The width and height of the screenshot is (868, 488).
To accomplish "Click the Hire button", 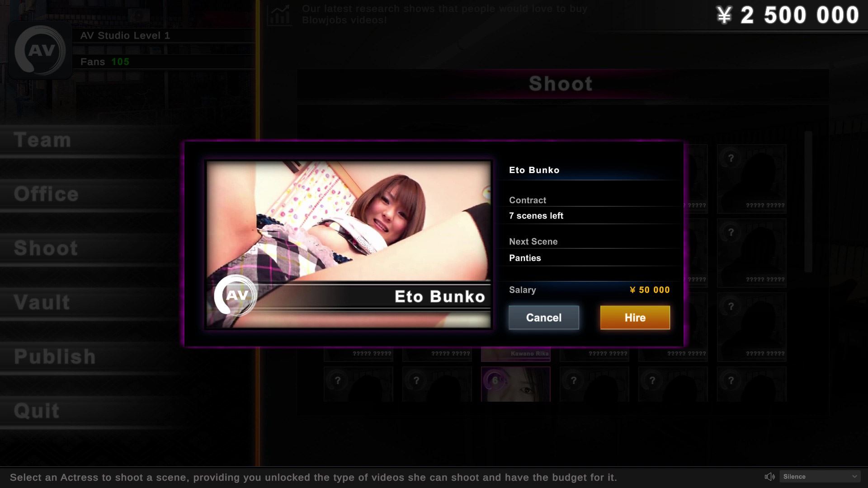I will 635,318.
